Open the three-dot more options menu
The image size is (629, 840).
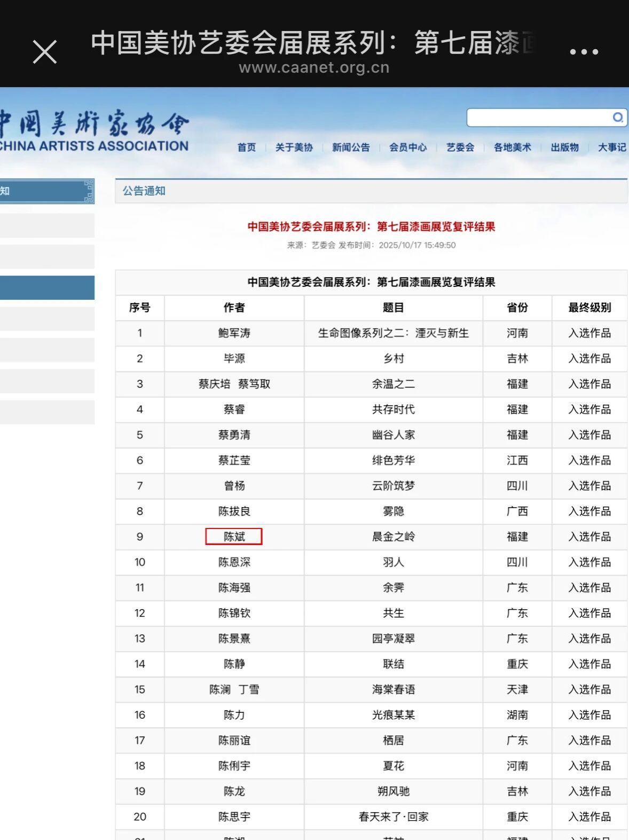point(584,52)
